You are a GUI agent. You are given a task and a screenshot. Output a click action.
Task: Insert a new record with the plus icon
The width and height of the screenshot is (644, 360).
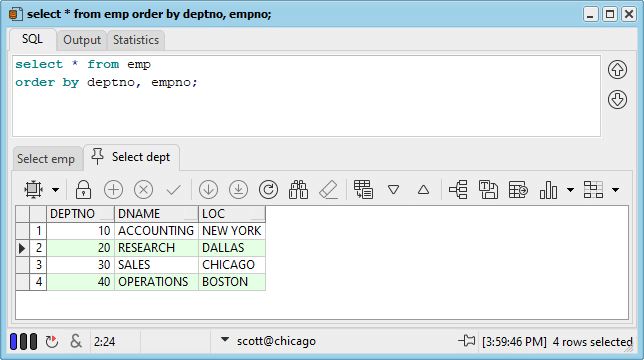point(113,190)
